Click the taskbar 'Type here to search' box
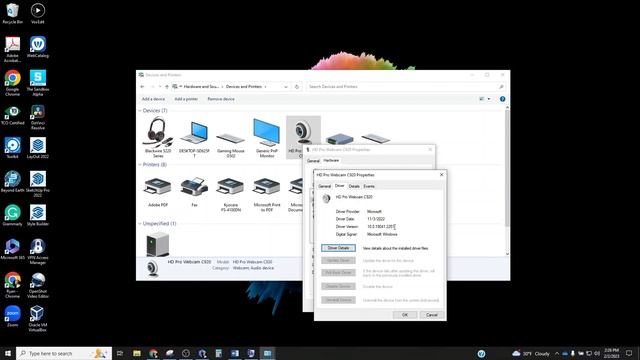Screen dimensions: 640x360 tap(64, 353)
